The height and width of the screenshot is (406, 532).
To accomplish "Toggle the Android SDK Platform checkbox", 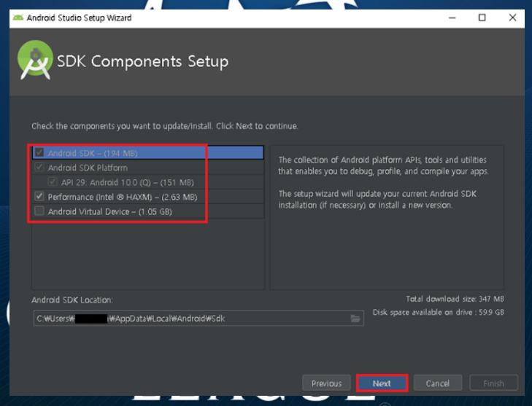I will (39, 167).
